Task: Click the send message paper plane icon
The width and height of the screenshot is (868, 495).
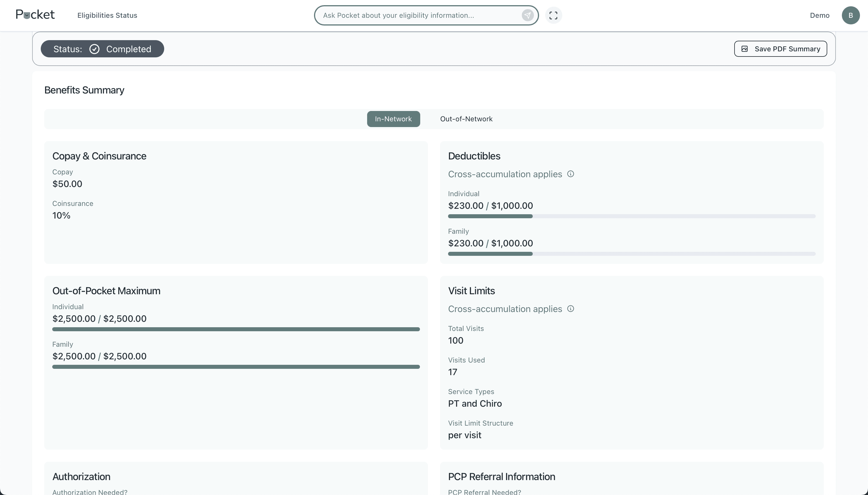Action: pos(527,15)
